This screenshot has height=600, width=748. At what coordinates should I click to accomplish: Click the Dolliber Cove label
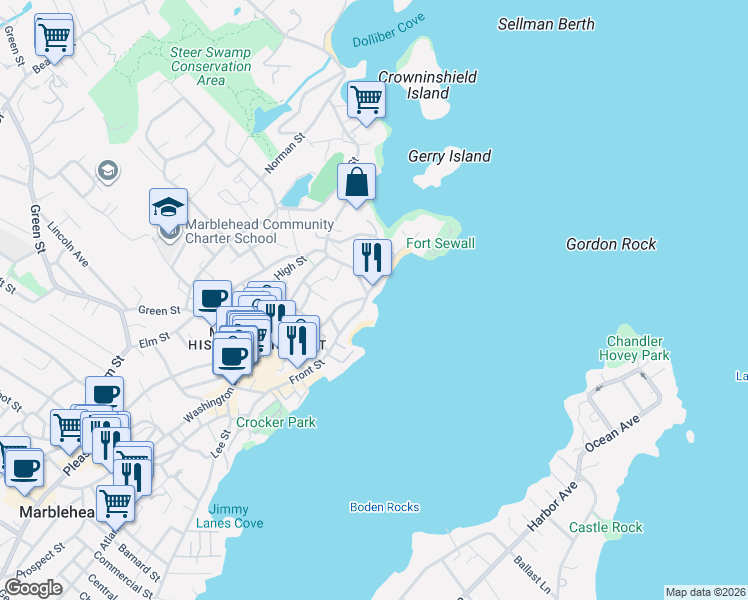point(388,31)
